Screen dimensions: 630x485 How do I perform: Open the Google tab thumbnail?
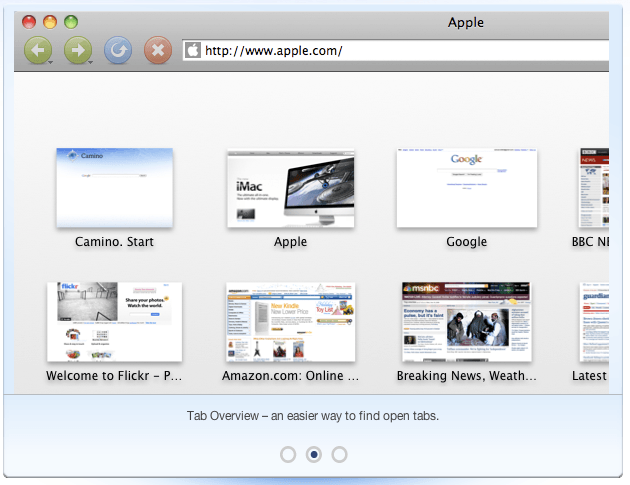[466, 188]
